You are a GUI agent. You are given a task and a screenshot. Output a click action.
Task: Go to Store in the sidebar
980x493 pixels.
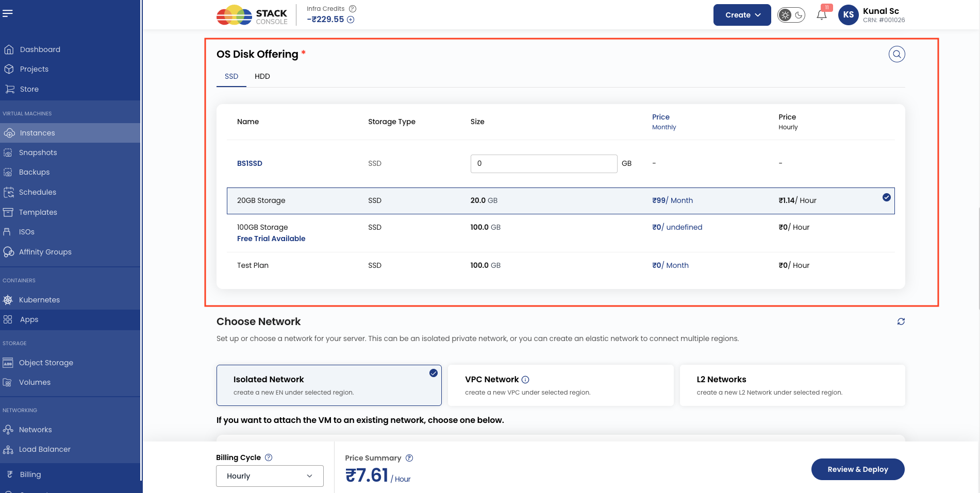coord(29,89)
